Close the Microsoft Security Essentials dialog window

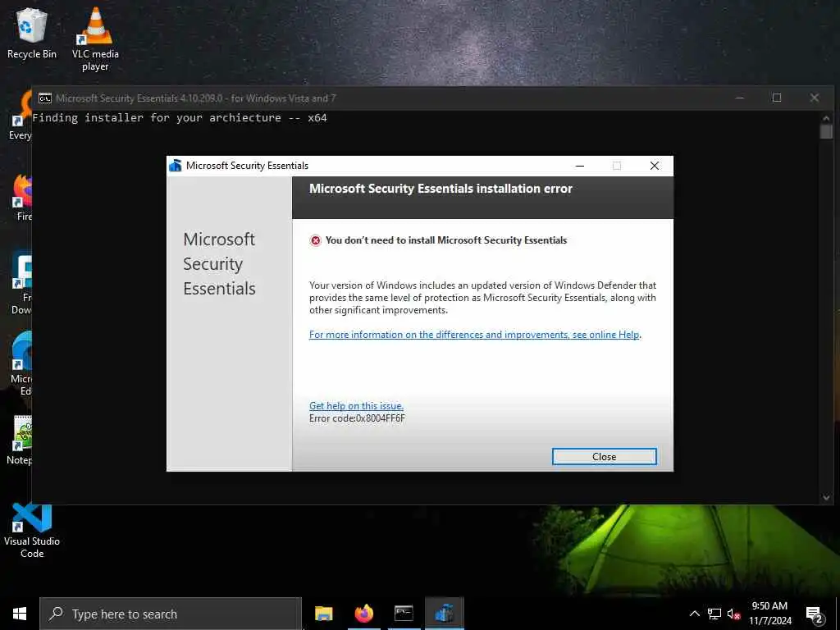tap(654, 166)
